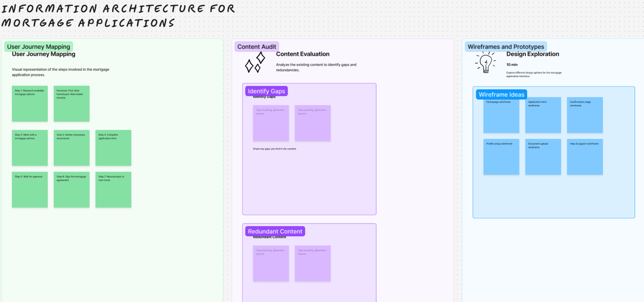Select the Help & support wireframe sticky
This screenshot has width=644, height=302.
(x=585, y=157)
